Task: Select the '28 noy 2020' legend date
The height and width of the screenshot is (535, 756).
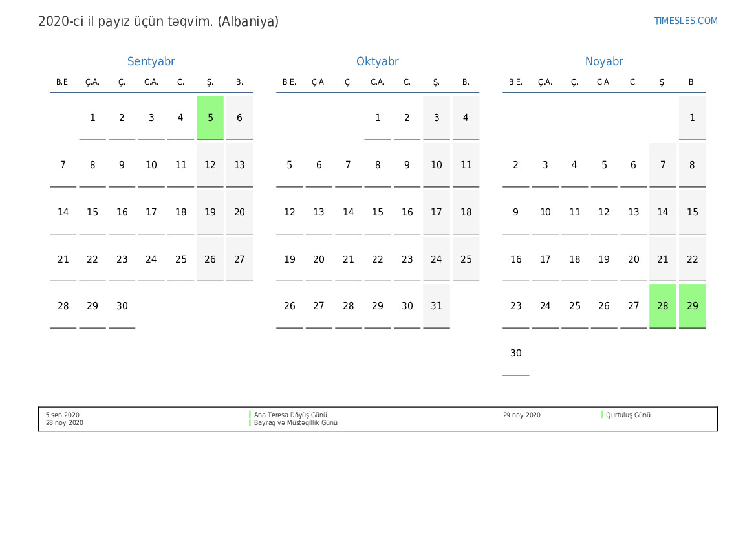Action: tap(65, 423)
